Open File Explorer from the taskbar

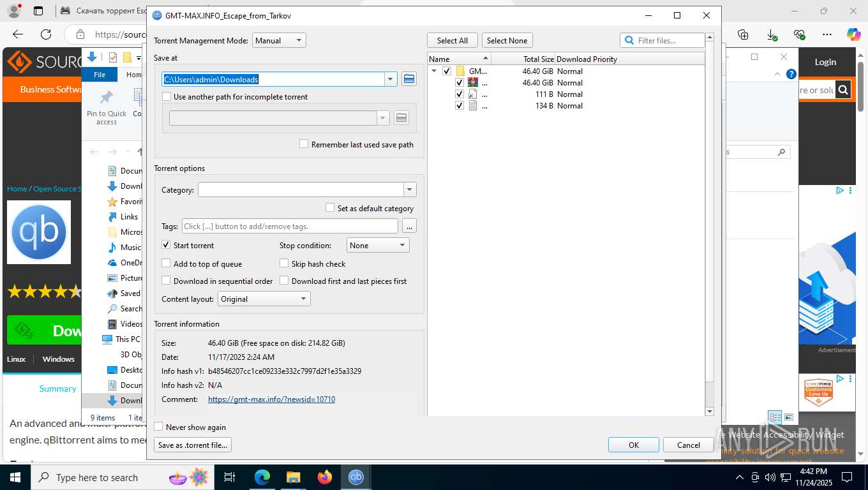coord(293,477)
